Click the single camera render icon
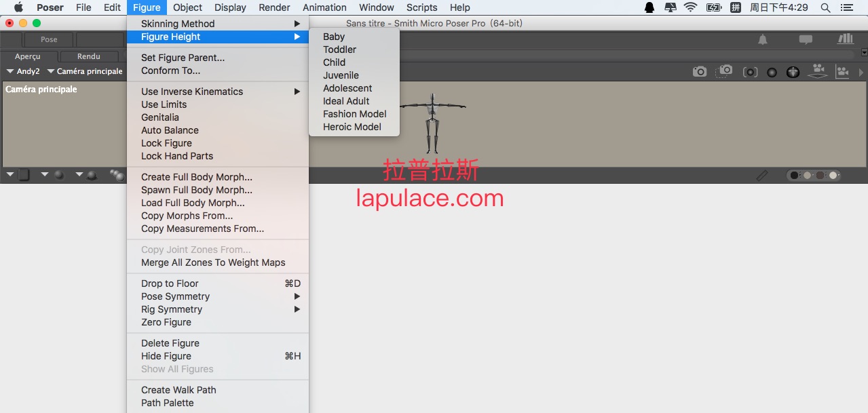Viewport: 868px width, 413px height. point(700,71)
